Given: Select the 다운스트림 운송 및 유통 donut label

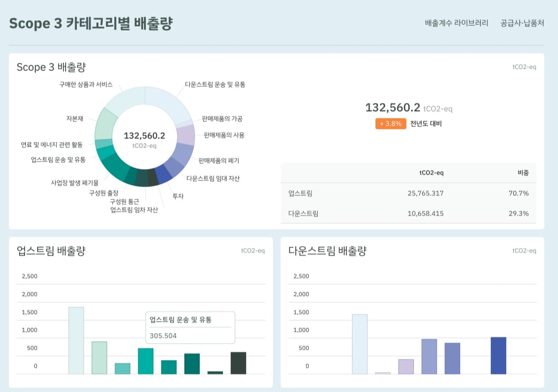Looking at the screenshot, I should pyautogui.click(x=215, y=84).
